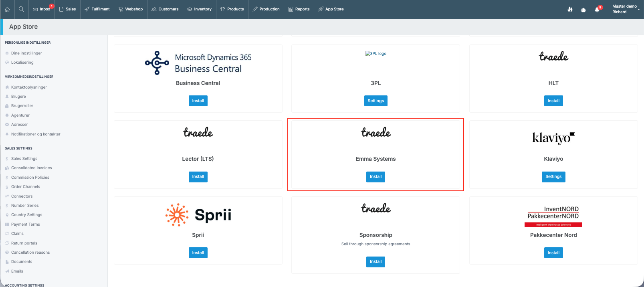
Task: Open Agenturer in sidebar
Action: [x=20, y=115]
